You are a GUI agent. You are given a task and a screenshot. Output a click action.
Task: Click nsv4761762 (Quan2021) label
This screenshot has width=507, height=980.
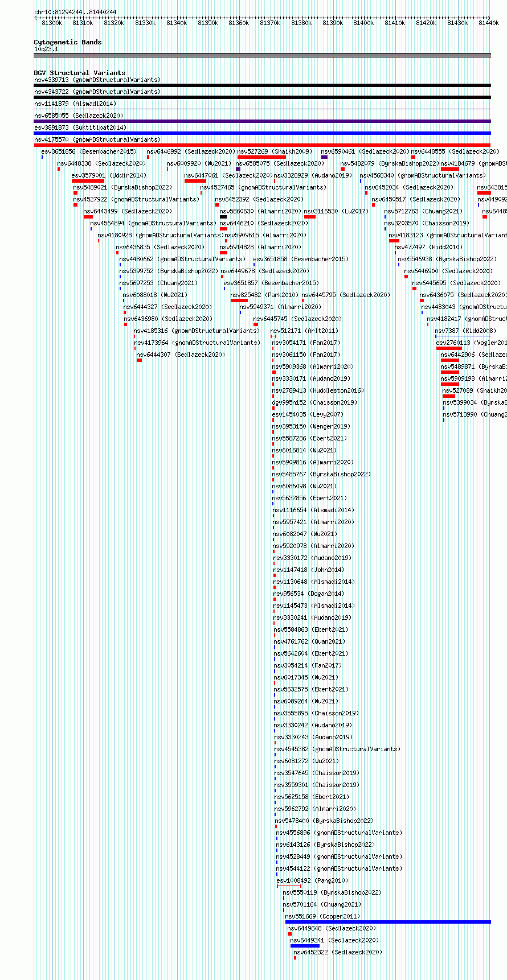tap(309, 641)
